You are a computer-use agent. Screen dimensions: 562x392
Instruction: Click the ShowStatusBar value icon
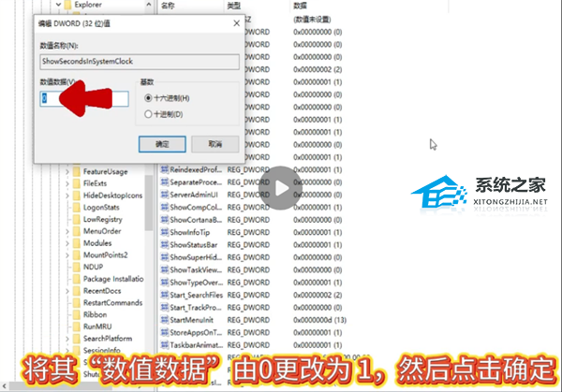165,244
